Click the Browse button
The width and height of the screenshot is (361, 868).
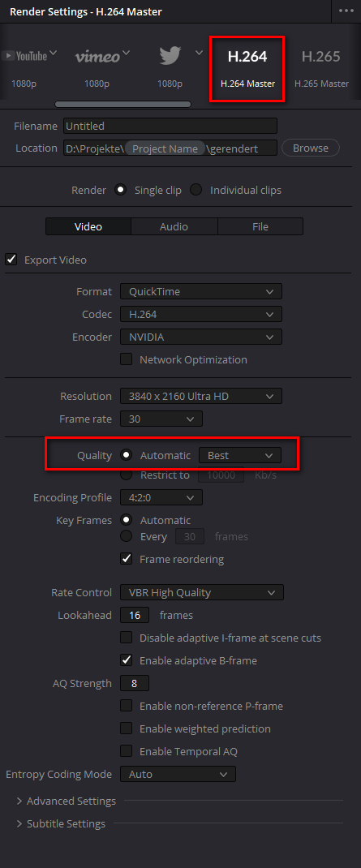pos(311,148)
